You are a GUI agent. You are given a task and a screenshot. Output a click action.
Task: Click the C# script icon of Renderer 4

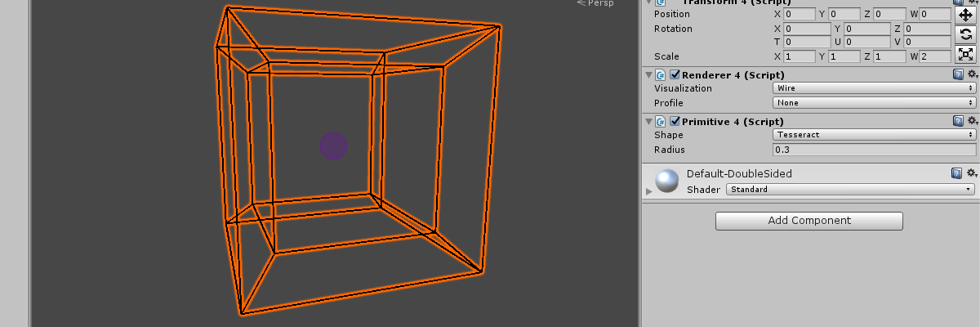[x=661, y=74]
